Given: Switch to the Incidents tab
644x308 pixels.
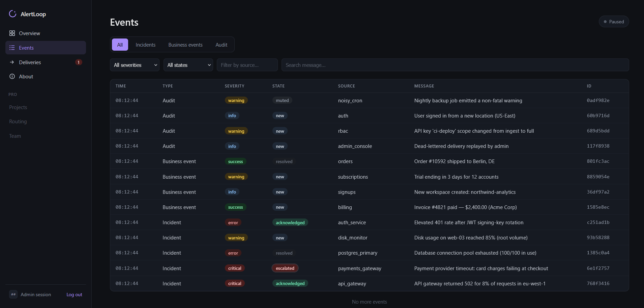Looking at the screenshot, I should [146, 45].
